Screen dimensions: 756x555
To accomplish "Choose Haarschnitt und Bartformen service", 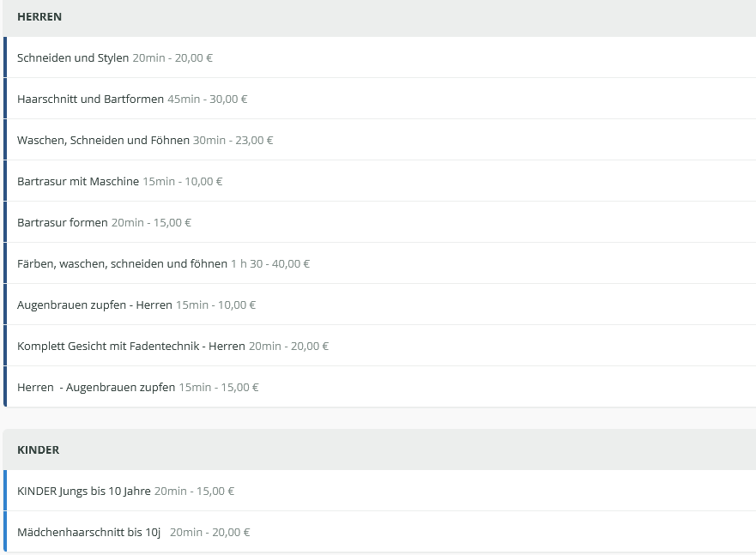I will pos(90,100).
